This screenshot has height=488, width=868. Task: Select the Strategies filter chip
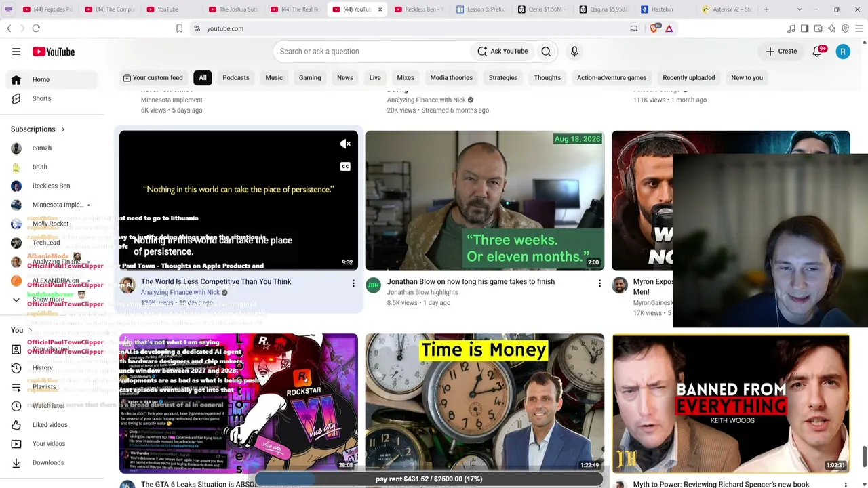(503, 78)
